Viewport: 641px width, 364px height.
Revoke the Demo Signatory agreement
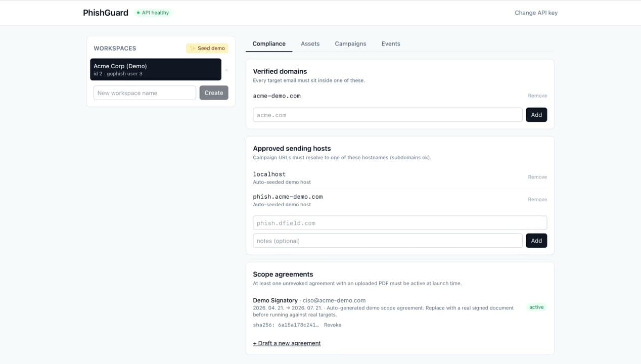tap(333, 325)
